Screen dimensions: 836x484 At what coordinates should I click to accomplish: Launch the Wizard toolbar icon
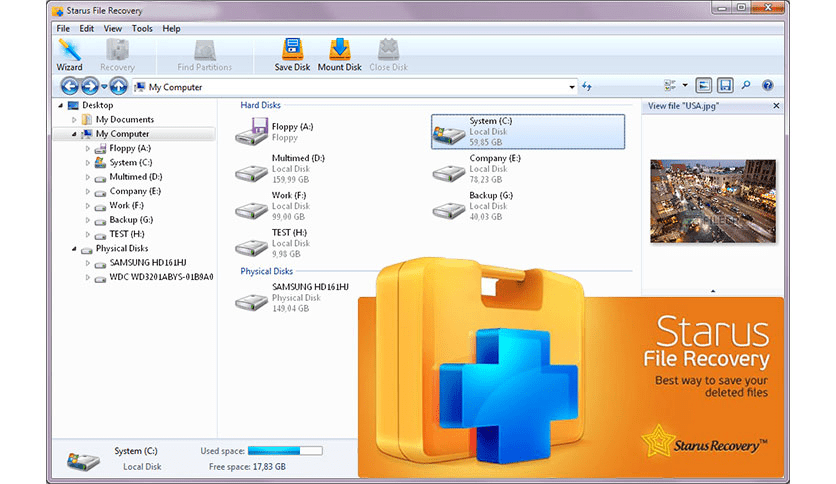click(x=69, y=54)
